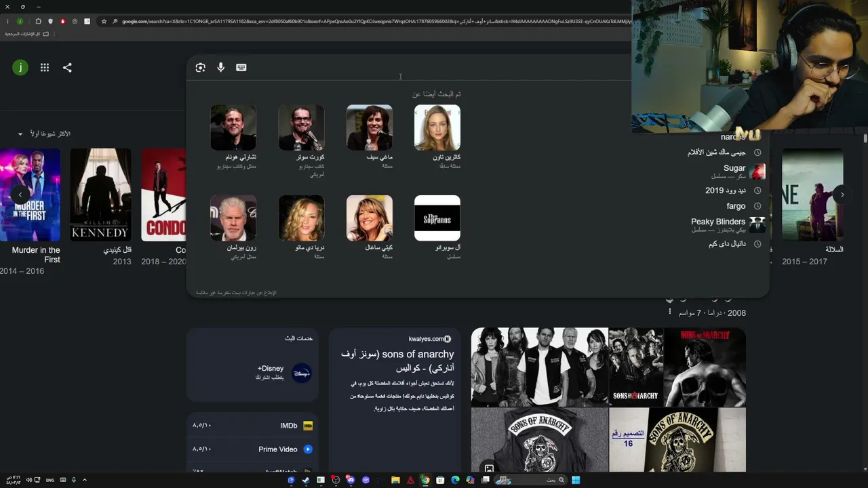The width and height of the screenshot is (868, 488).
Task: Click the Google search text field
Action: [x=441, y=68]
